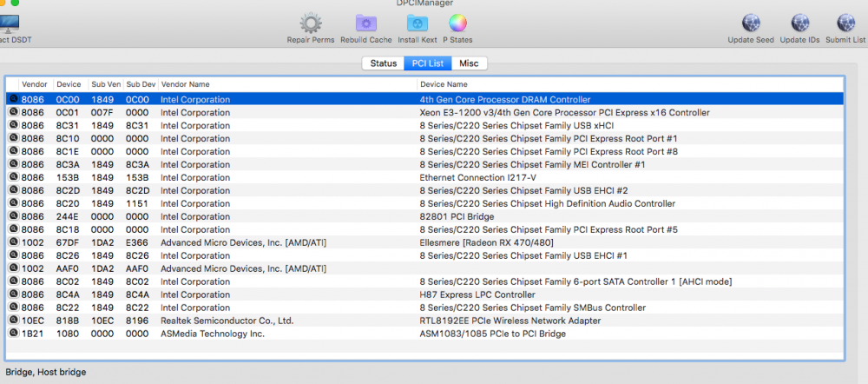Click search icon for AAF0 device row

click(x=13, y=268)
